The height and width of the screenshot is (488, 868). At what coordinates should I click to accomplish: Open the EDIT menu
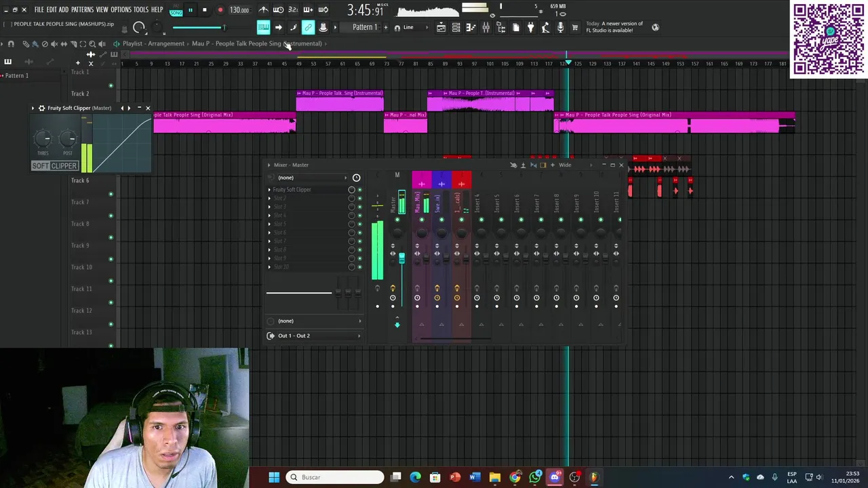coord(52,10)
